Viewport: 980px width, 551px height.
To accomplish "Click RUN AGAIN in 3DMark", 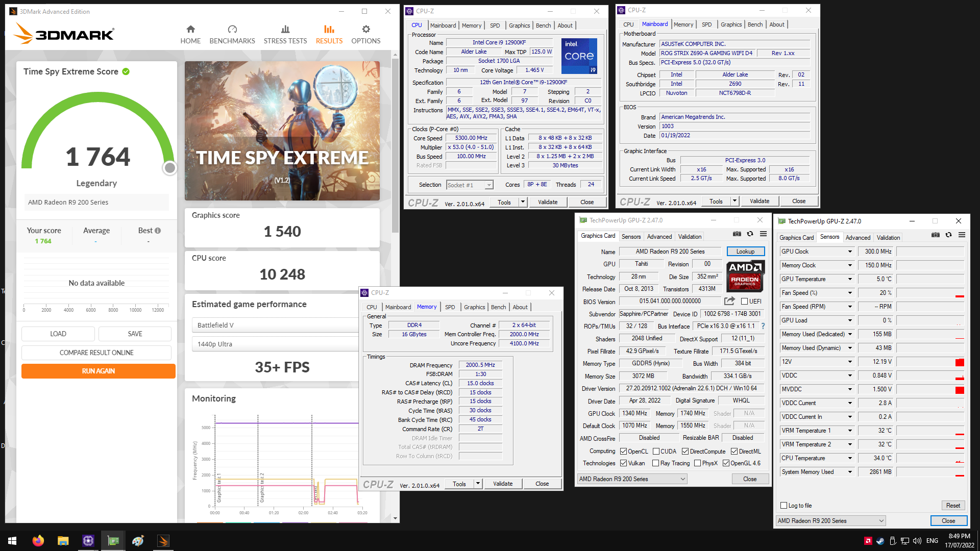I will tap(99, 371).
